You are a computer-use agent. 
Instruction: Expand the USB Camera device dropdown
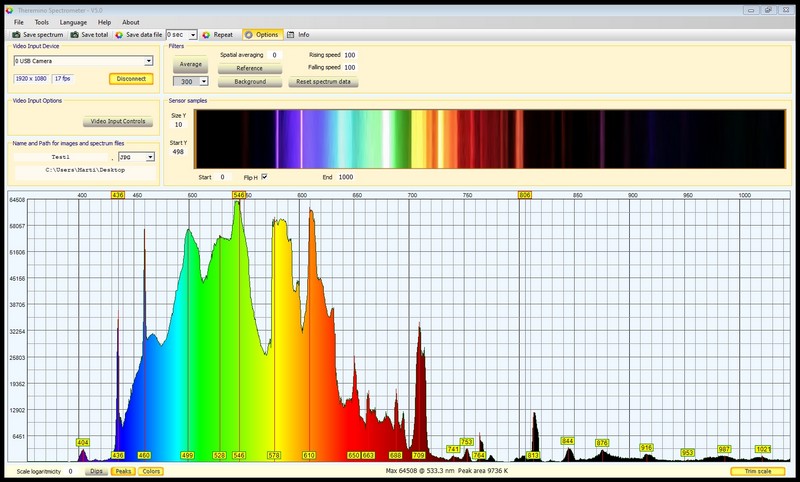tap(148, 60)
